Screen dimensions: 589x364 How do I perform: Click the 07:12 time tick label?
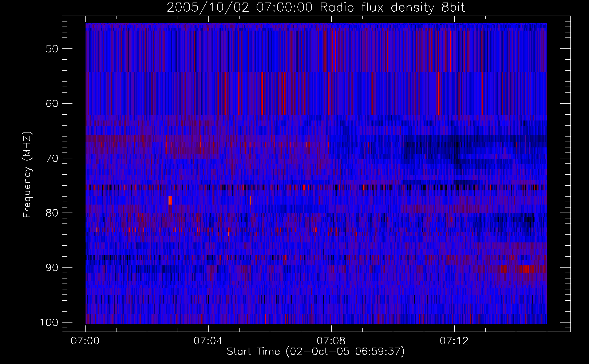pyautogui.click(x=454, y=341)
